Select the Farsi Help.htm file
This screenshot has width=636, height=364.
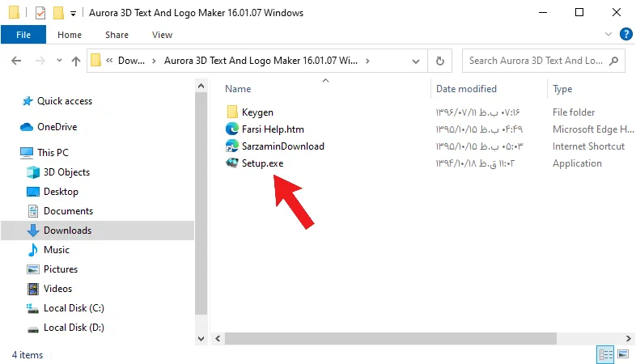tap(273, 129)
